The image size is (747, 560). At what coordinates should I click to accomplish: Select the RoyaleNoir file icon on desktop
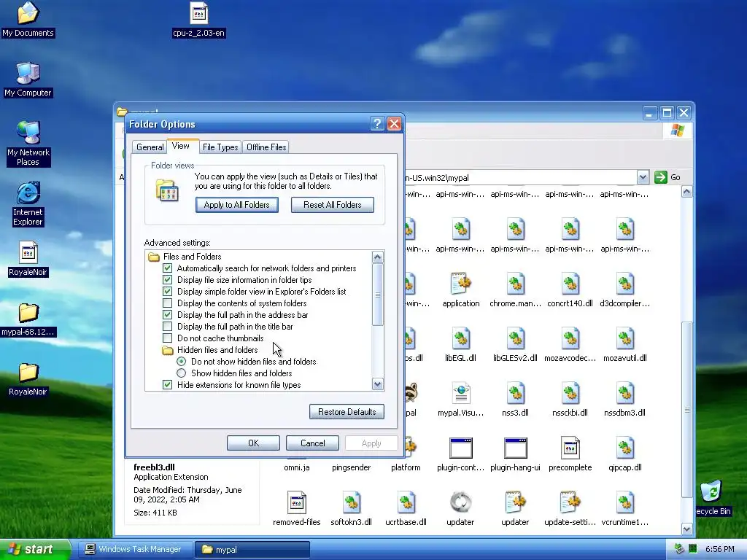pos(28,252)
